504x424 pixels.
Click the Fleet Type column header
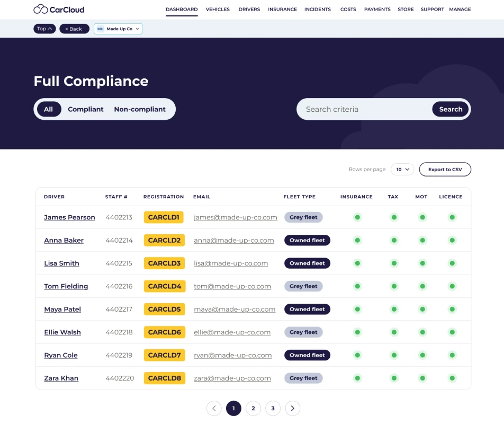(299, 197)
